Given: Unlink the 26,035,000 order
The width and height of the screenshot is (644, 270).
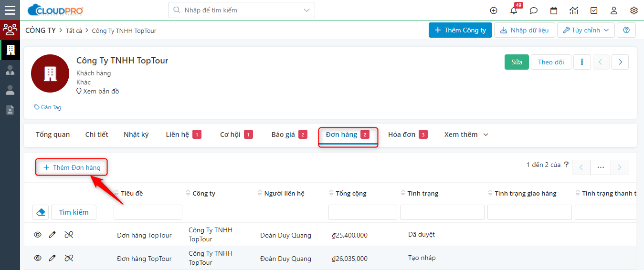Looking at the screenshot, I should click(x=69, y=258).
